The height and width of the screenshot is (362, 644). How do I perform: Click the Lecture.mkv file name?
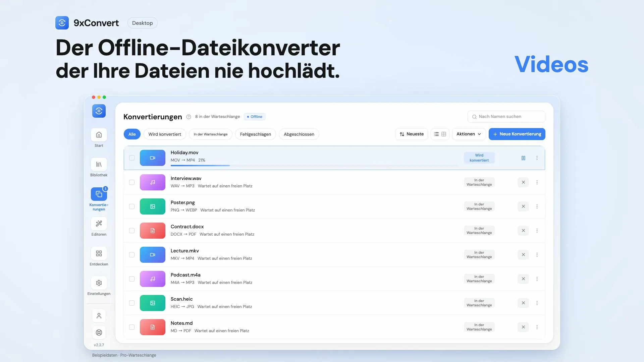click(184, 251)
